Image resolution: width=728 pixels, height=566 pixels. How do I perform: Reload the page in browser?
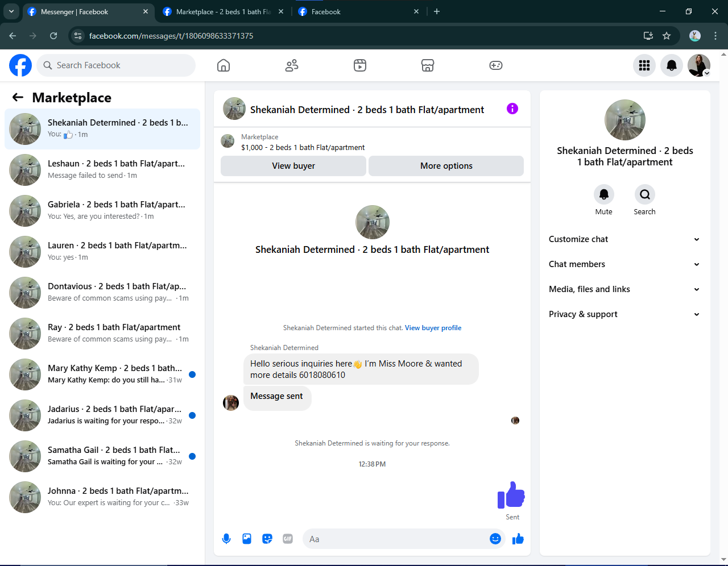pos(53,36)
